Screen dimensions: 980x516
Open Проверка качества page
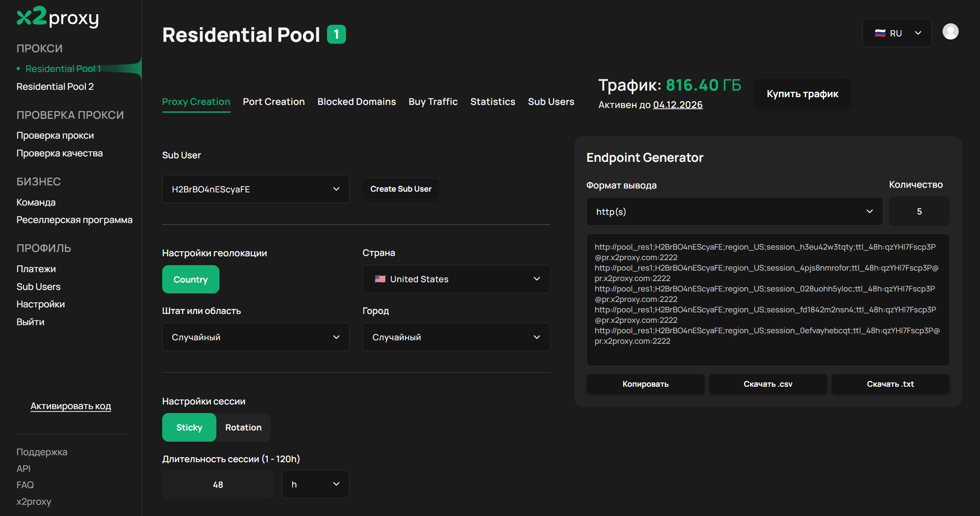click(60, 153)
